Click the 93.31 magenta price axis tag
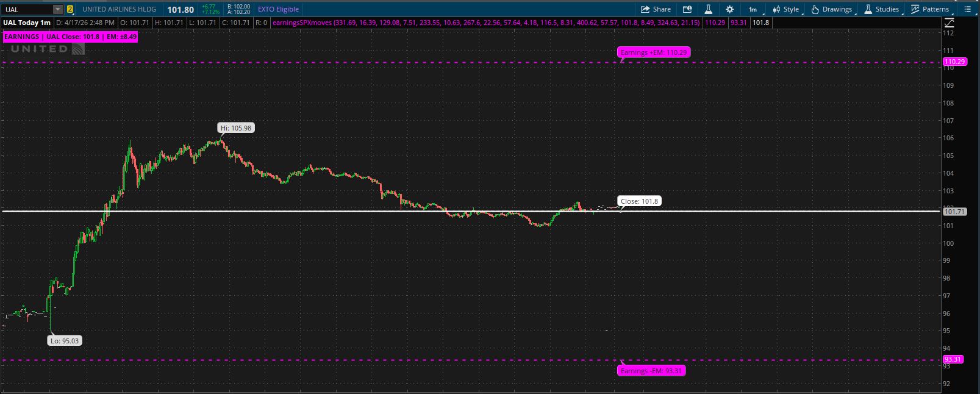 pyautogui.click(x=953, y=359)
